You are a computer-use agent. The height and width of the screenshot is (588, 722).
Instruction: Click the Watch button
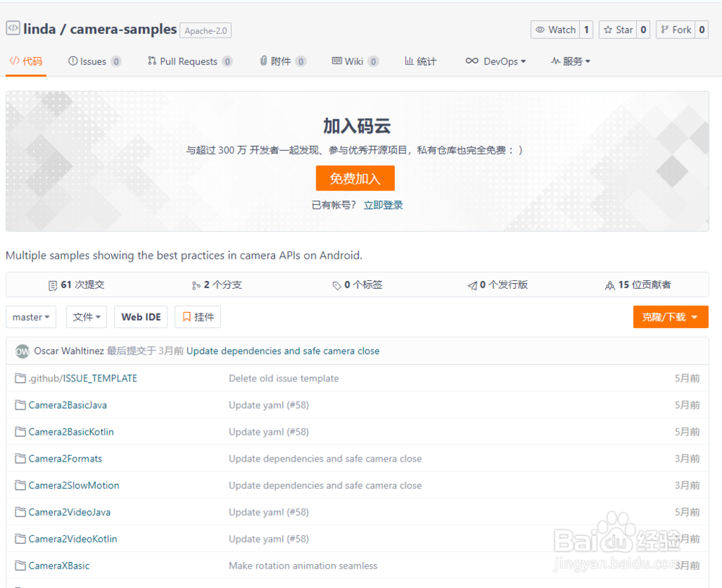pos(555,30)
